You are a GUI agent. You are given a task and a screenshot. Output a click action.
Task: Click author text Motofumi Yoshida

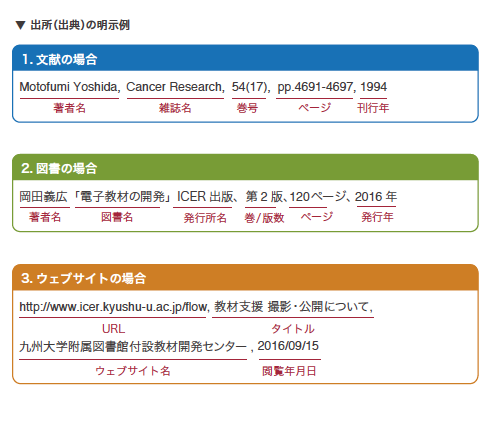click(x=70, y=87)
